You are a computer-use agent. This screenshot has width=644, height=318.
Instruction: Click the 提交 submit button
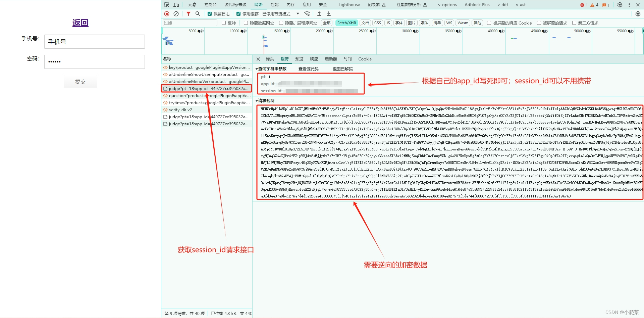click(x=80, y=82)
